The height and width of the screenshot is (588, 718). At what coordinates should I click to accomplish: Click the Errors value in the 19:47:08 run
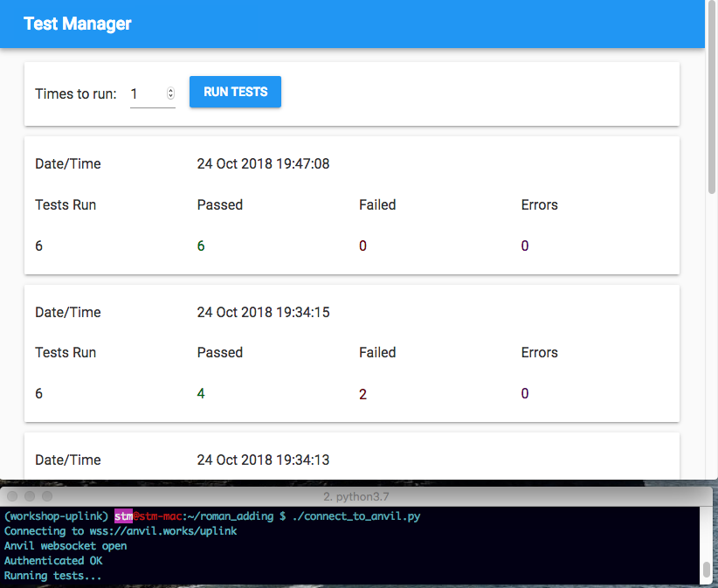(525, 246)
